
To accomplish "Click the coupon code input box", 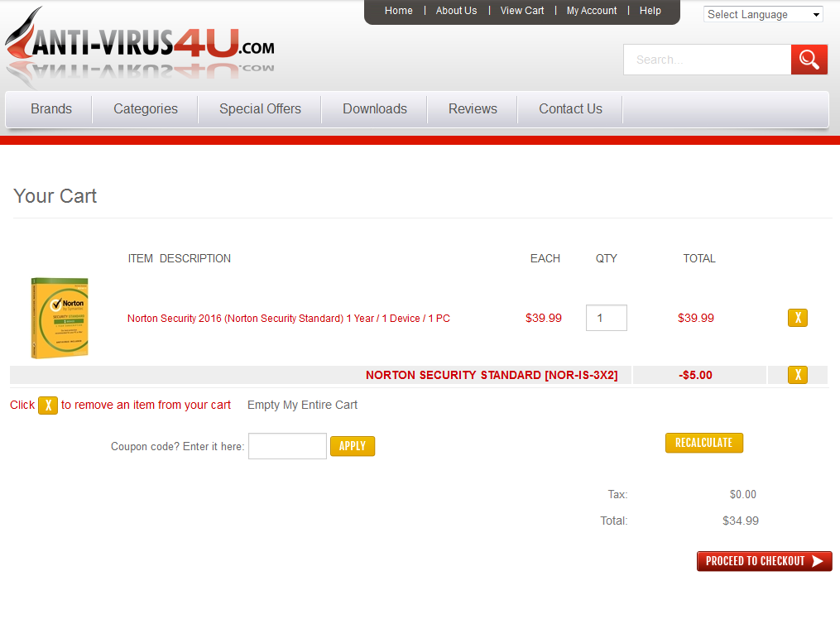I will (x=287, y=446).
